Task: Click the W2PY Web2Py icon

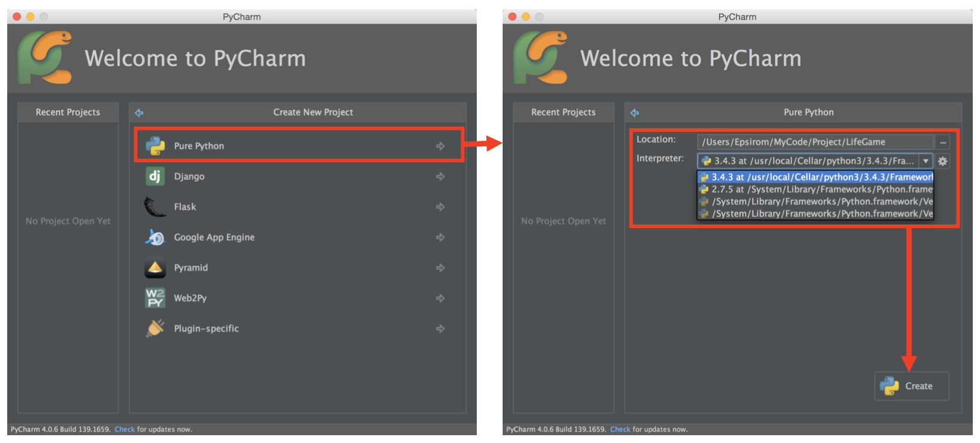Action: (155, 298)
